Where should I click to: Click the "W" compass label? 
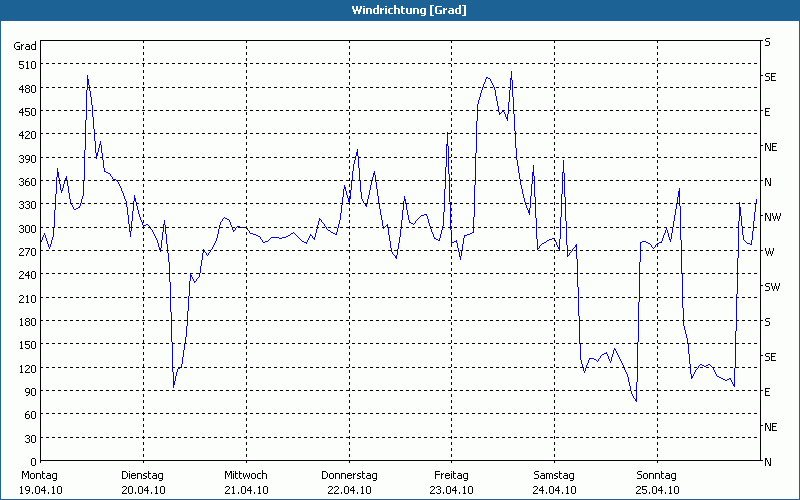click(769, 252)
